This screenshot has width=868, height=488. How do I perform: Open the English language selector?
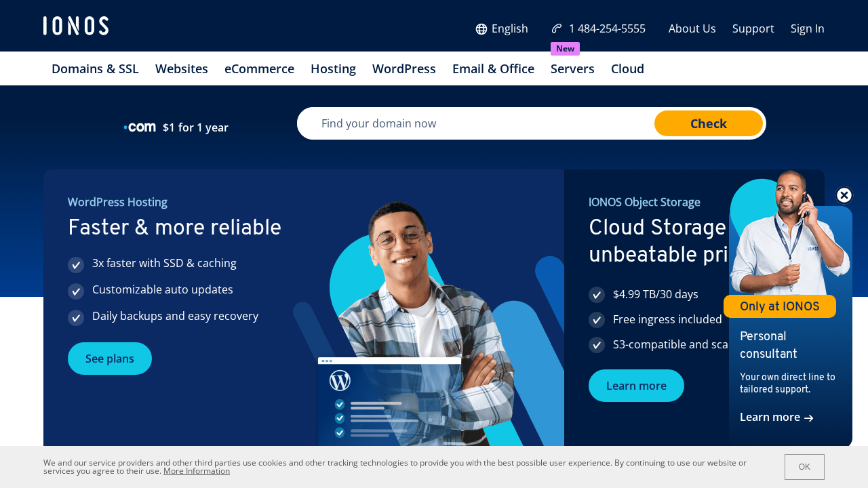pyautogui.click(x=502, y=28)
